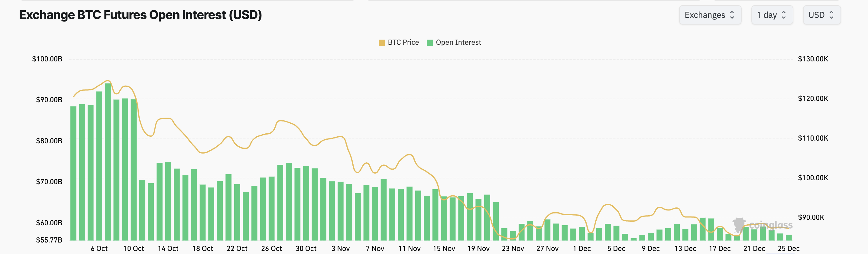
Task: Open the USD currency selector
Action: [x=821, y=15]
